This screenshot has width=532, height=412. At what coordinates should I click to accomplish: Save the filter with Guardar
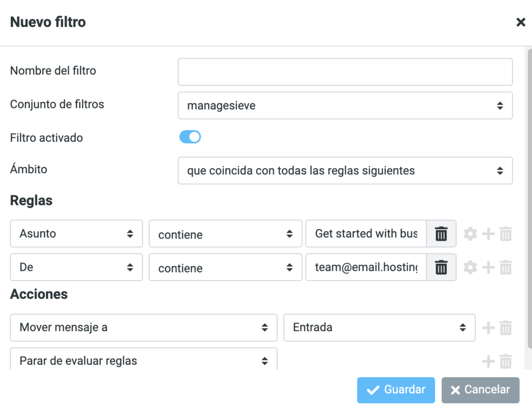click(x=395, y=390)
